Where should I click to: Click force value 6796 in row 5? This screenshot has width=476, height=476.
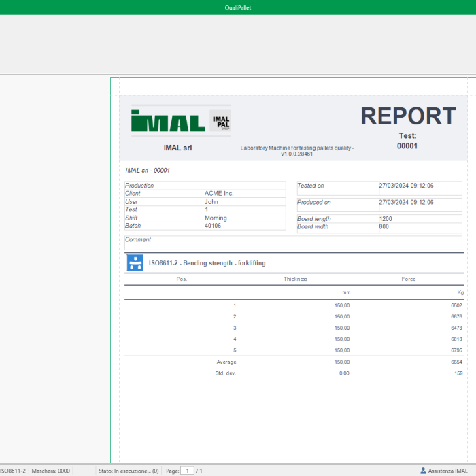456,350
